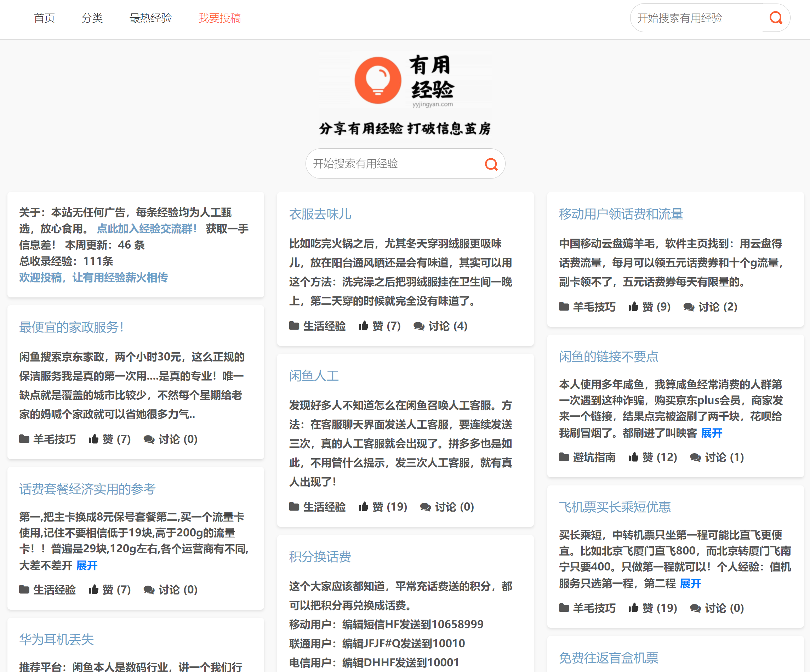The height and width of the screenshot is (672, 810).
Task: Click the comment bubble icon on the 衣服去味儿 card
Action: (419, 326)
